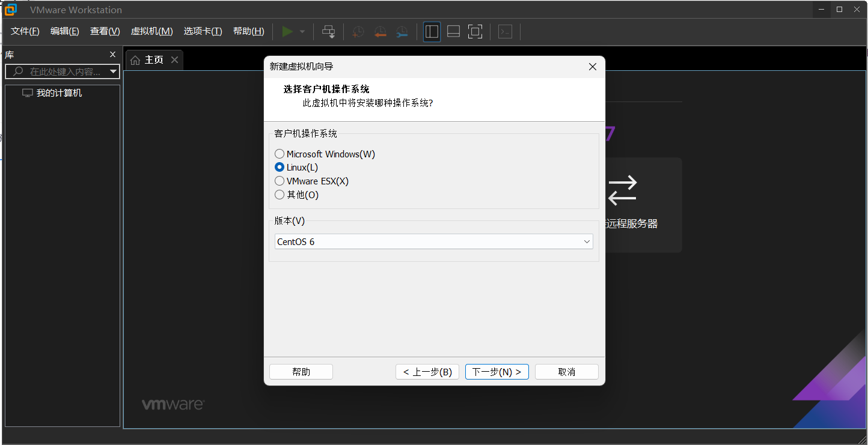Click the connect remote server arrows icon
The image size is (868, 445).
tap(622, 190)
